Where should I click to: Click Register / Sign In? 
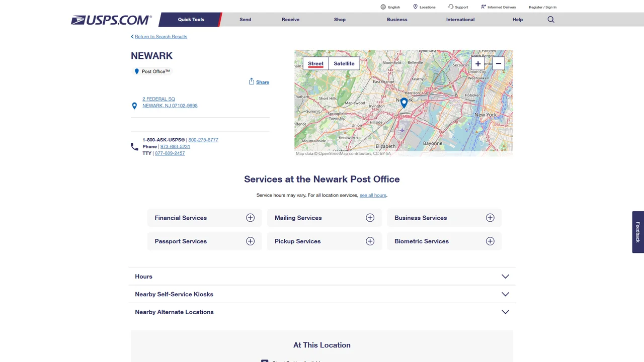[542, 8]
